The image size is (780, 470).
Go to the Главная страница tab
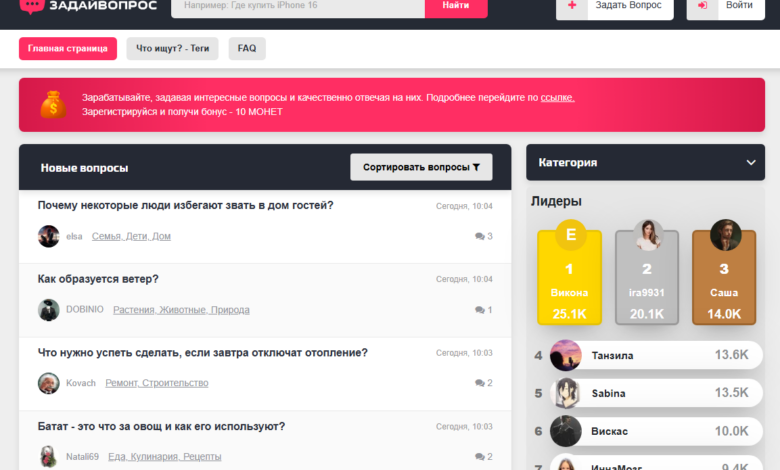click(x=68, y=48)
